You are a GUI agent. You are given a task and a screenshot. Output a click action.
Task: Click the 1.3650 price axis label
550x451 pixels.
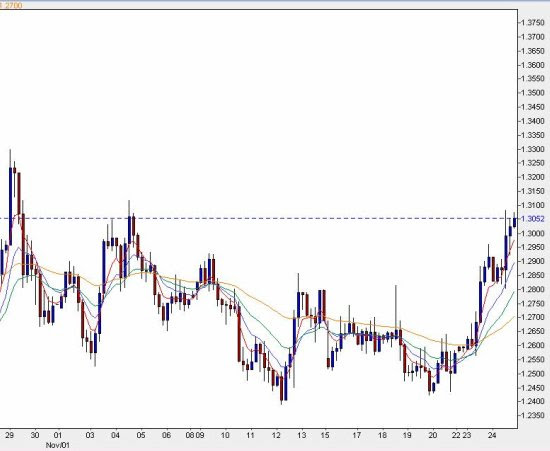[x=533, y=51]
